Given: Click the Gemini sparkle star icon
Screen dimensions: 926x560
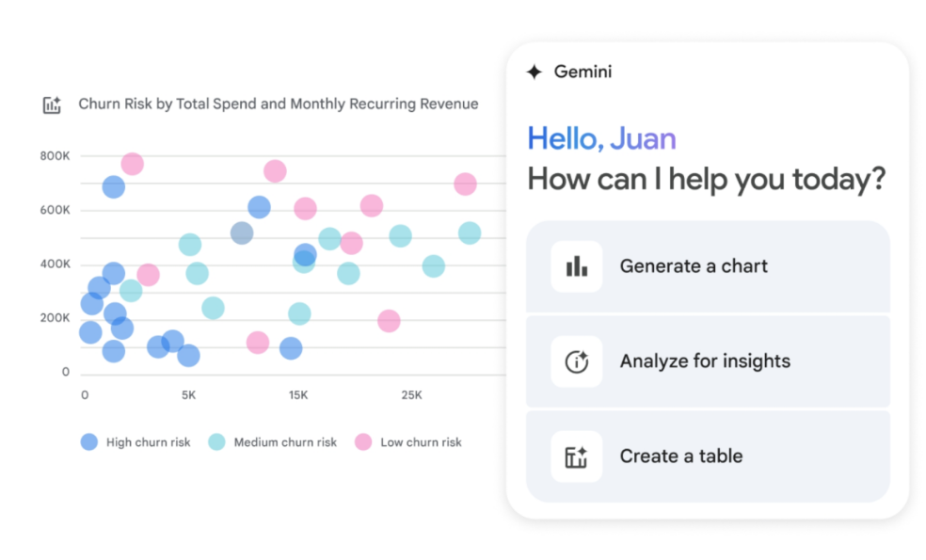Looking at the screenshot, I should pos(534,72).
